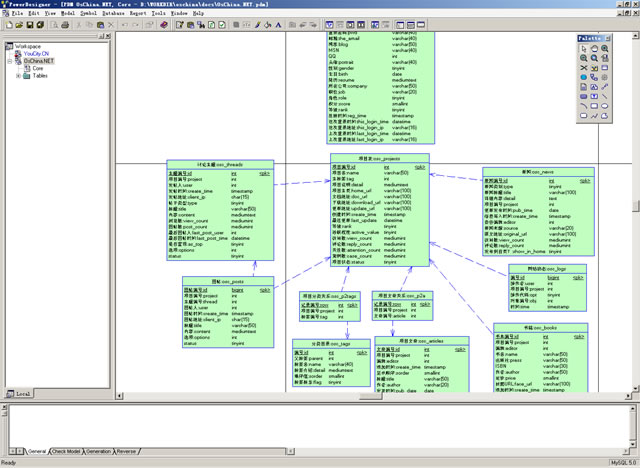The image size is (640, 468).
Task: Switch to the Check Model output tab
Action: coord(66,451)
